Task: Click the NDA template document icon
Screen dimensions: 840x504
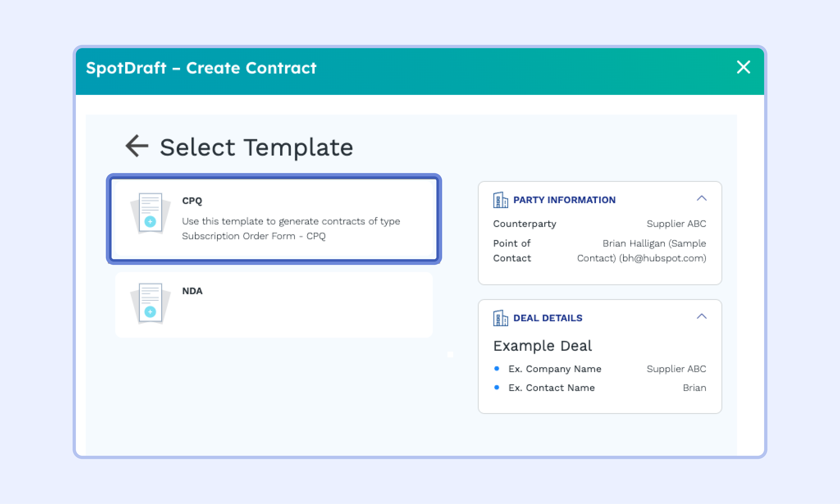Action: pos(150,304)
